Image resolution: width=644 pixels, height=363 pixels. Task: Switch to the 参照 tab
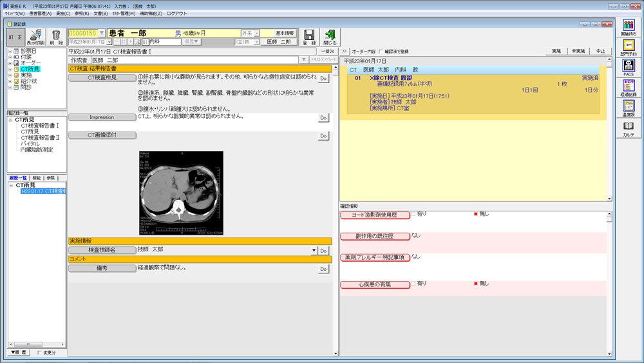coord(50,178)
